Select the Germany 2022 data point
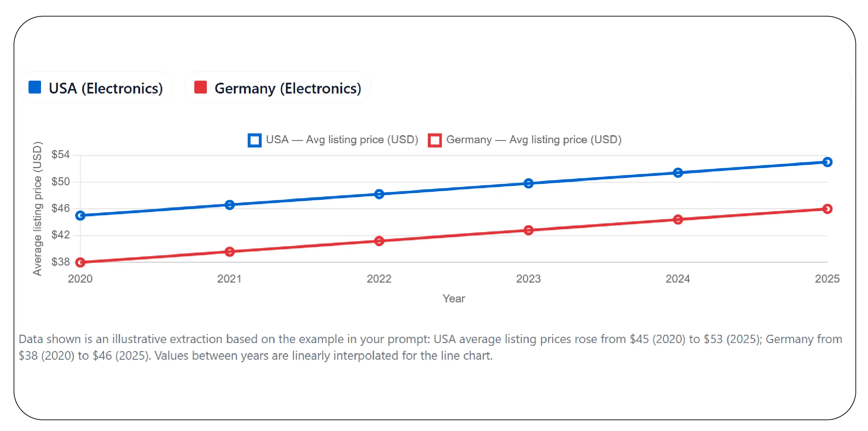The width and height of the screenshot is (868, 431). click(379, 241)
